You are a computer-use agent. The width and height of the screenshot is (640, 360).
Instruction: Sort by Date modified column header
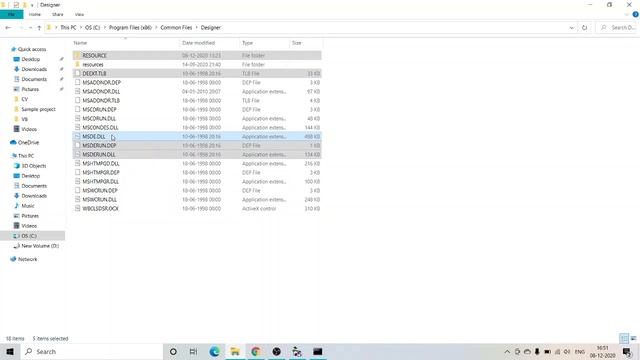[x=209, y=43]
